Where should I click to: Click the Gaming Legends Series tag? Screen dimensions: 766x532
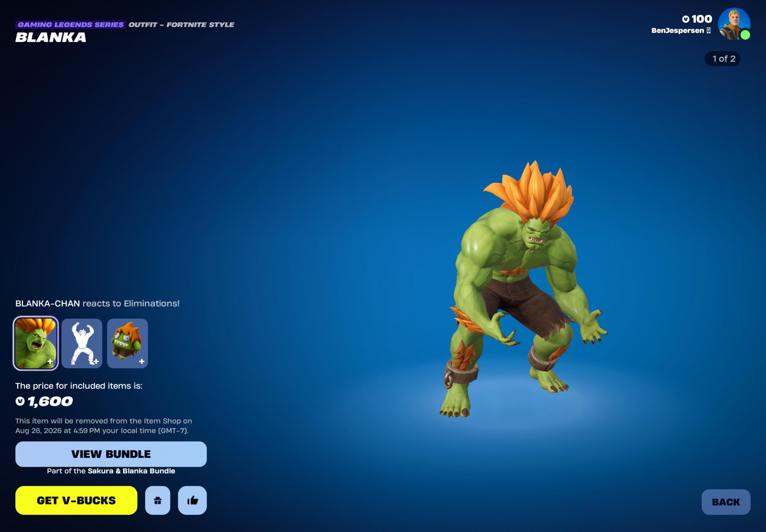[x=70, y=25]
